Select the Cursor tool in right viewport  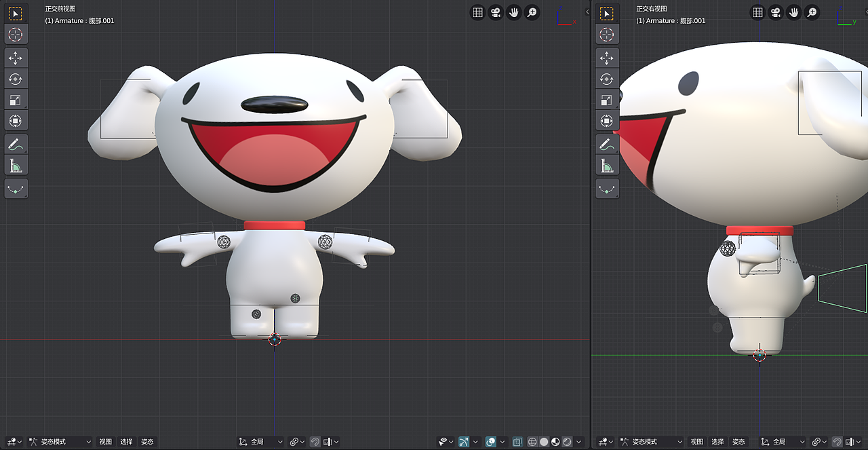tap(607, 34)
